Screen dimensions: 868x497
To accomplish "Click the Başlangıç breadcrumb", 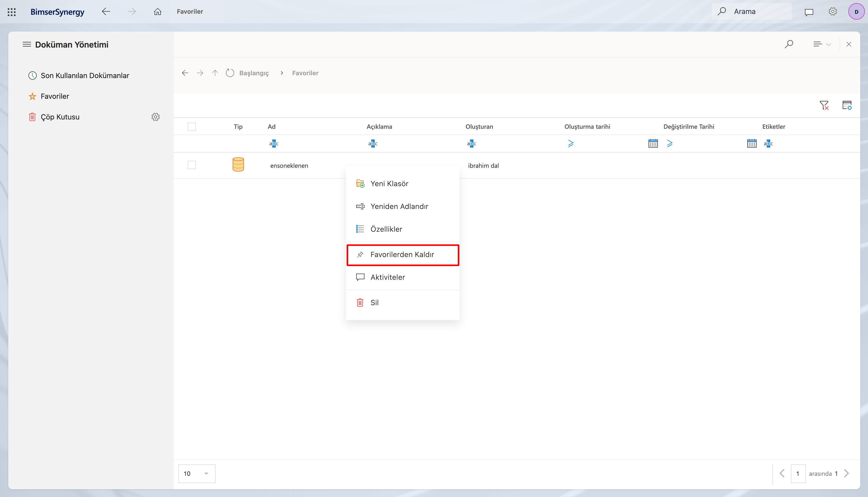I will 254,73.
